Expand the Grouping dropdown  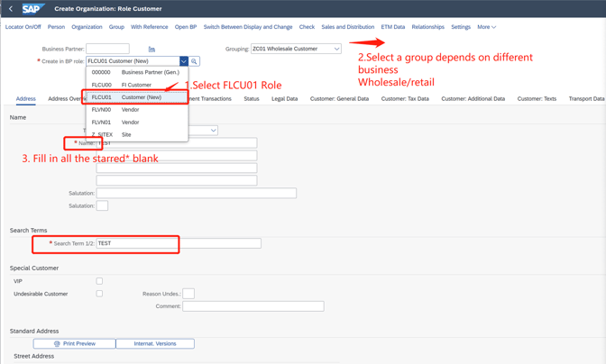coord(336,49)
